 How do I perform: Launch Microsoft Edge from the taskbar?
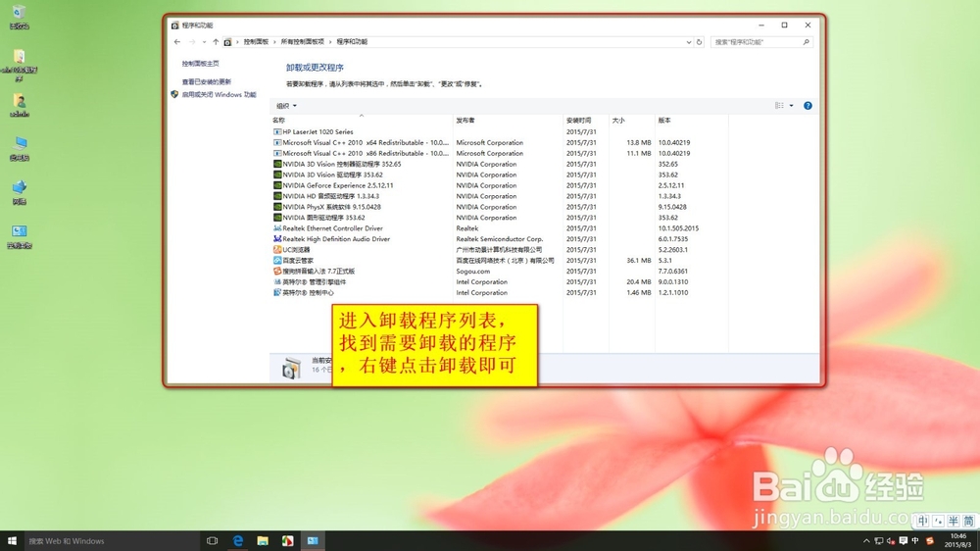[x=237, y=541]
